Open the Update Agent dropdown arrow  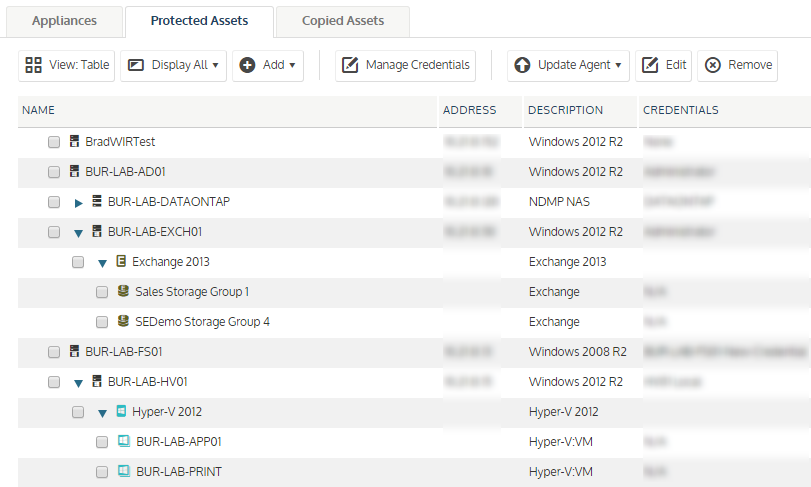tap(618, 66)
